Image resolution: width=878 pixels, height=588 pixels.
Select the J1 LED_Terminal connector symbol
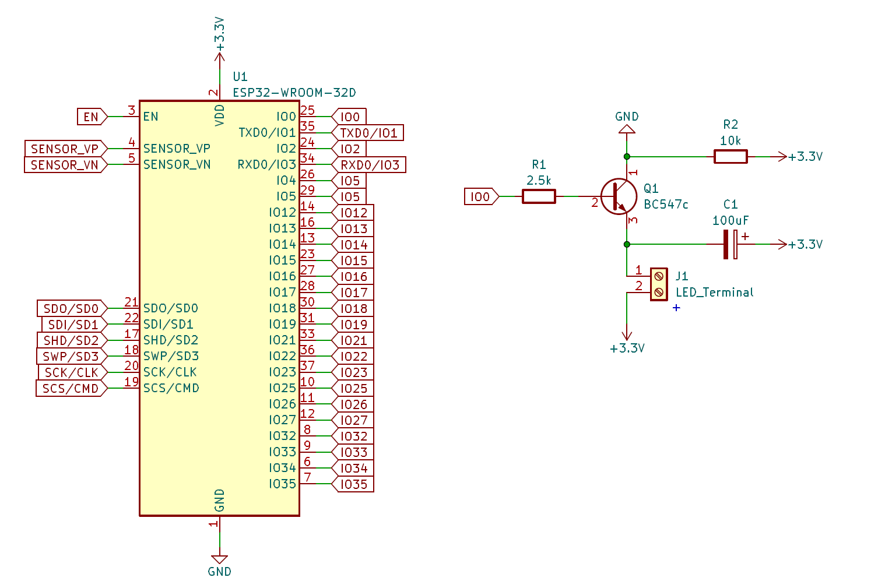click(x=659, y=284)
